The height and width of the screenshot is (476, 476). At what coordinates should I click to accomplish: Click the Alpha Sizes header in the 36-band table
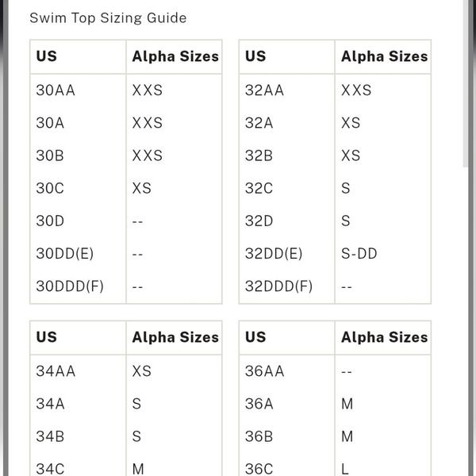[x=384, y=337]
